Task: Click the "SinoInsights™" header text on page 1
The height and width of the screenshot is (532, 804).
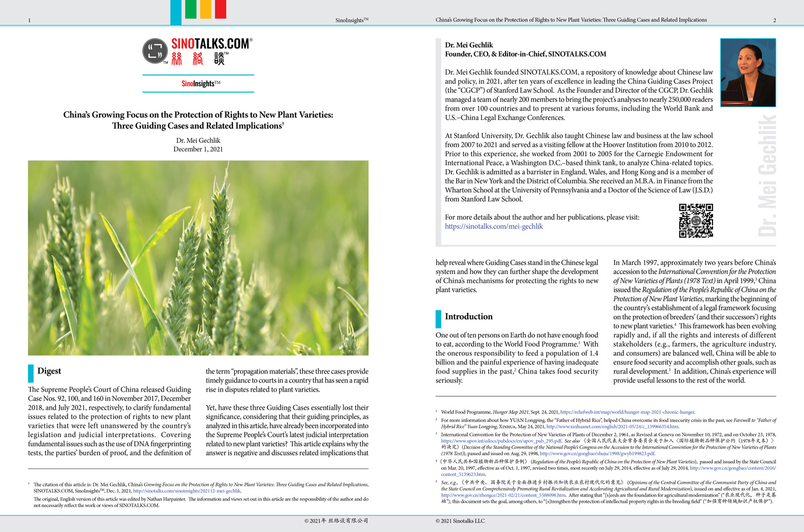Action: click(352, 20)
